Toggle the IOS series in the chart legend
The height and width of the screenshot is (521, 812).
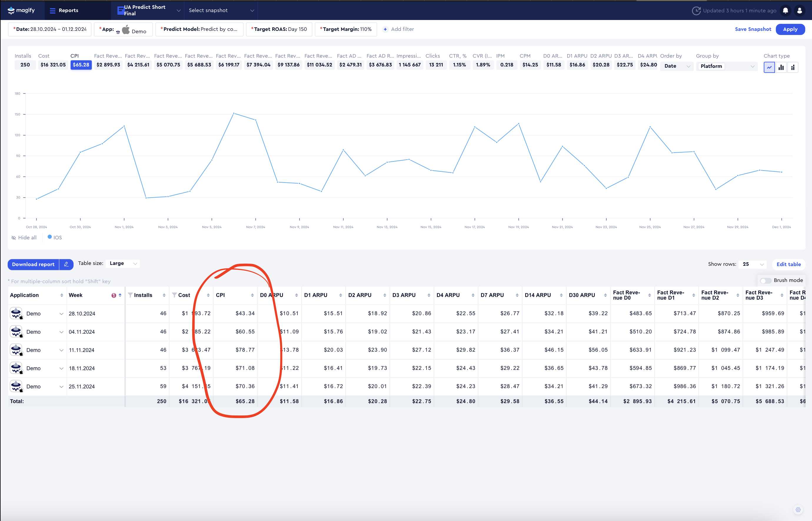point(54,237)
